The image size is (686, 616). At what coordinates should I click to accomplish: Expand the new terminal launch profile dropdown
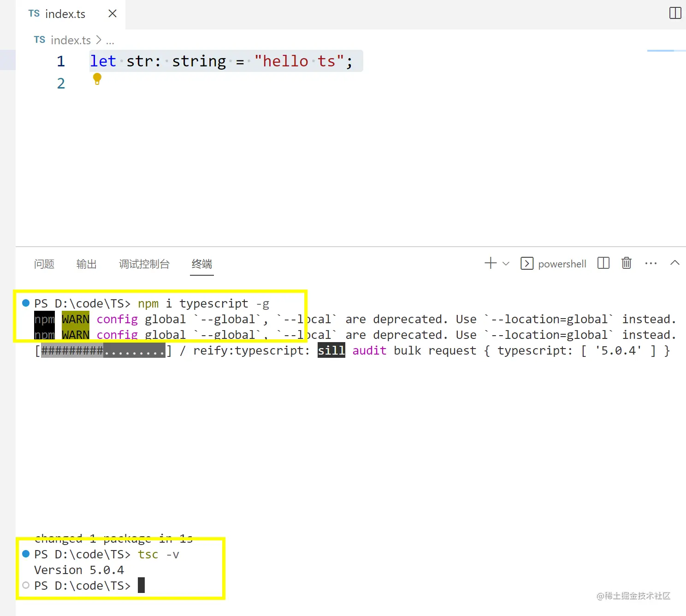tap(506, 264)
